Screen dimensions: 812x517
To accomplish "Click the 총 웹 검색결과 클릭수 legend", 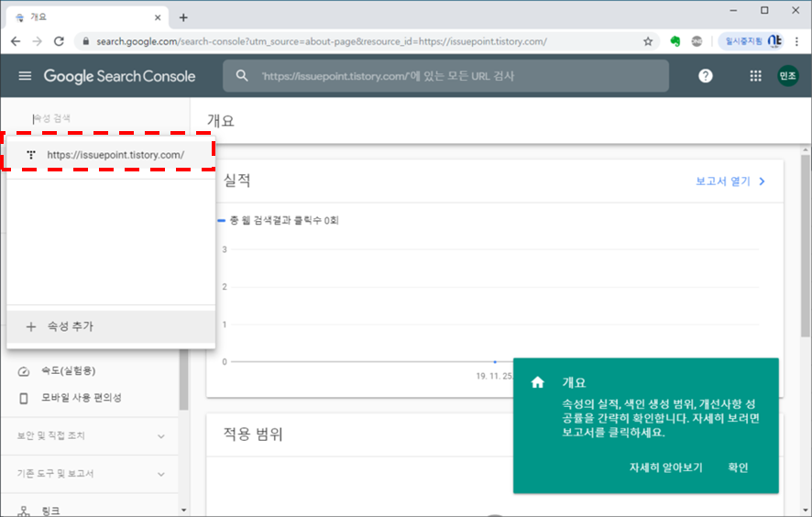I will [x=279, y=220].
